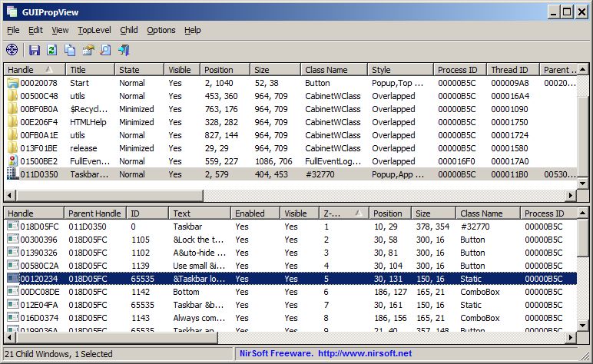Click folder icon of release row

13,148
